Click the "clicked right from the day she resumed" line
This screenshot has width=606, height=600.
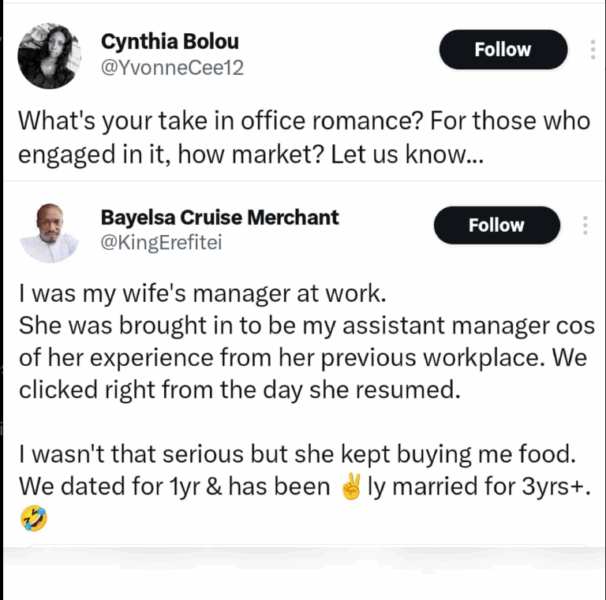click(239, 389)
